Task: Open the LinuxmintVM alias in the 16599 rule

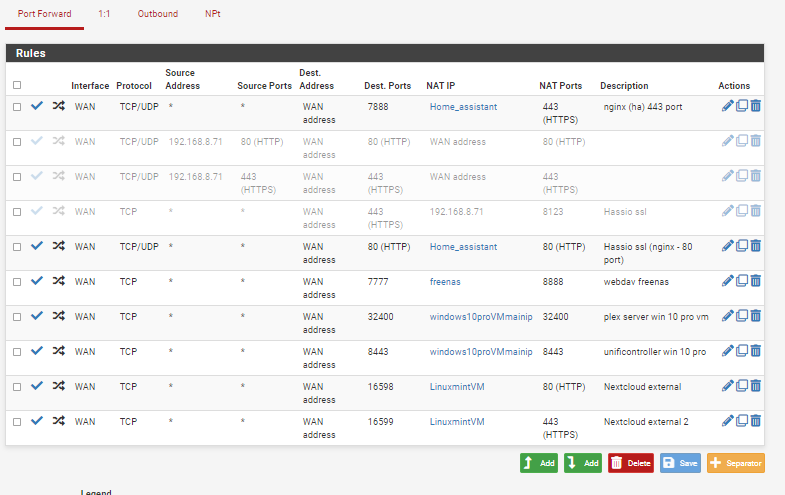Action: coord(457,422)
